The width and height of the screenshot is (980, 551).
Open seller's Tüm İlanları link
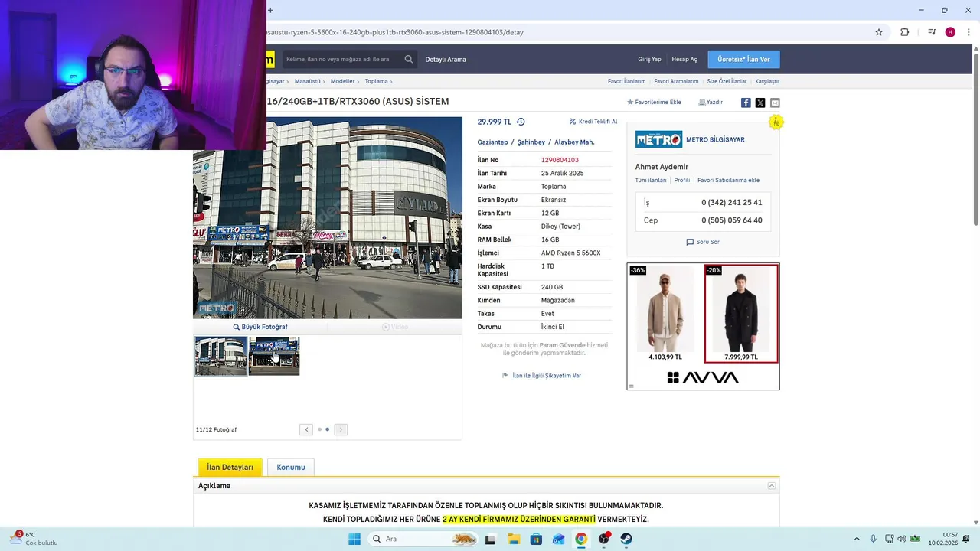click(x=651, y=181)
